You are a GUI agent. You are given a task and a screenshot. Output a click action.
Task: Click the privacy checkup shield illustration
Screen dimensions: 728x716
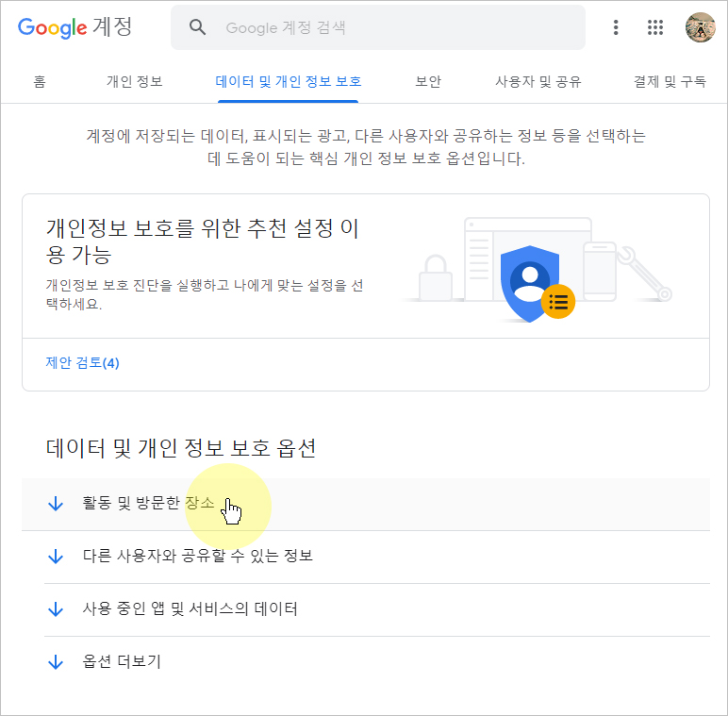(x=537, y=272)
